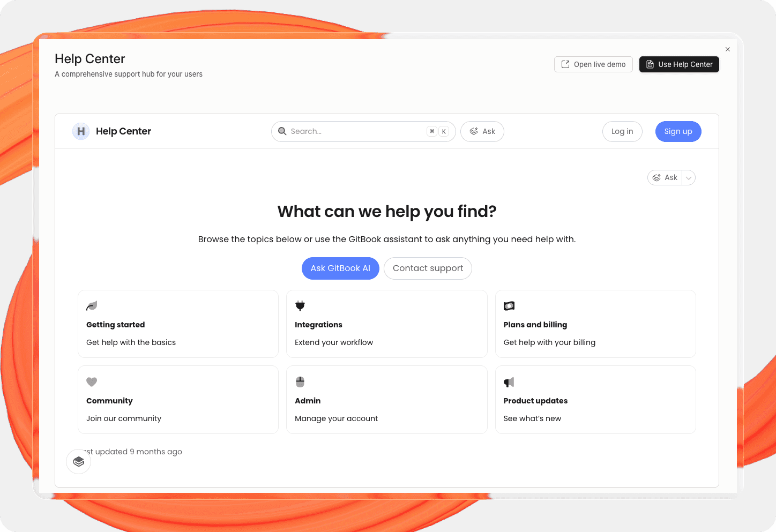Viewport: 776px width, 532px height.
Task: Click 'A comprehensive support hub for your users'
Action: point(129,74)
